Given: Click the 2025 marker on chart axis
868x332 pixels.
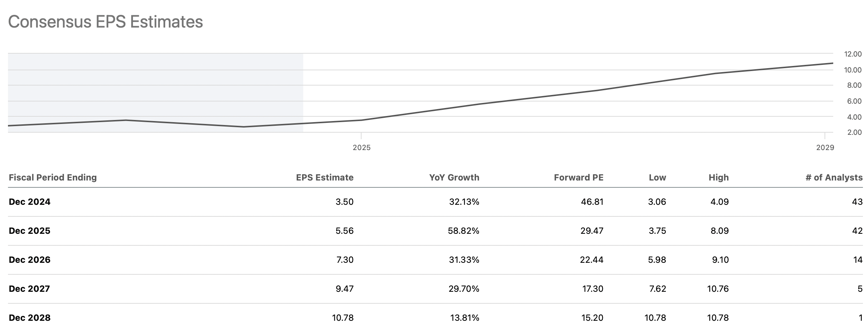Looking at the screenshot, I should click(362, 148).
